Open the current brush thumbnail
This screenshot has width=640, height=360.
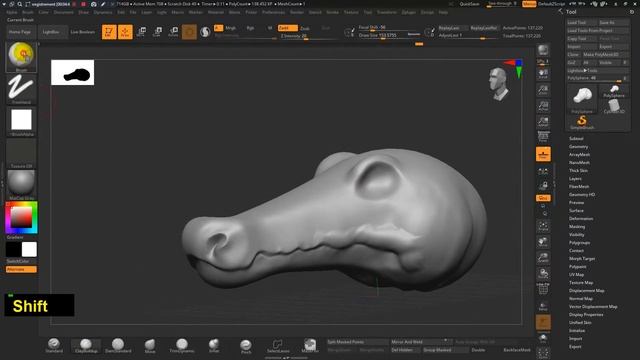coord(21,57)
